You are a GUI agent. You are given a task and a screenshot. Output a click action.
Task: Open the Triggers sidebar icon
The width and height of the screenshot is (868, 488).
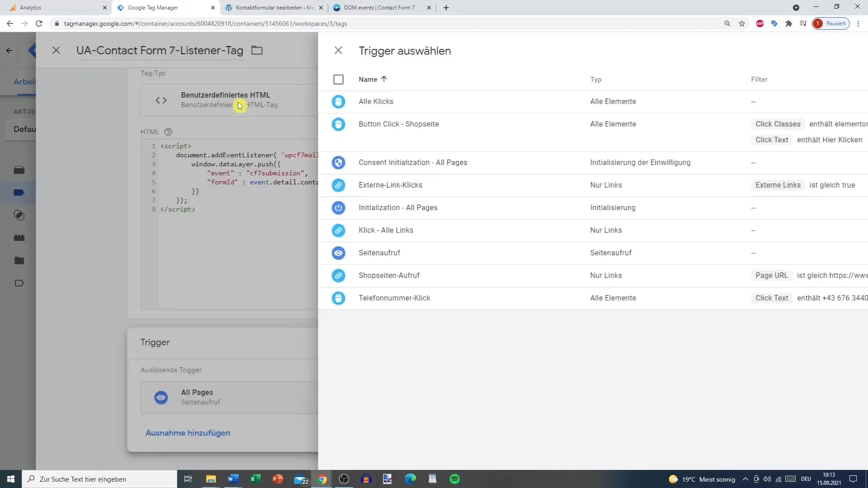tap(19, 215)
